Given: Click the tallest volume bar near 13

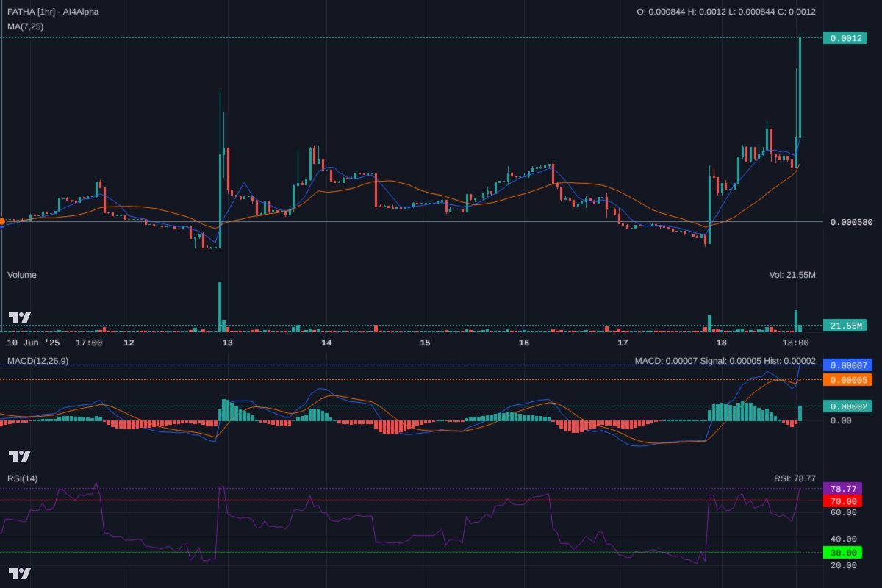Looking at the screenshot, I should coord(219,306).
